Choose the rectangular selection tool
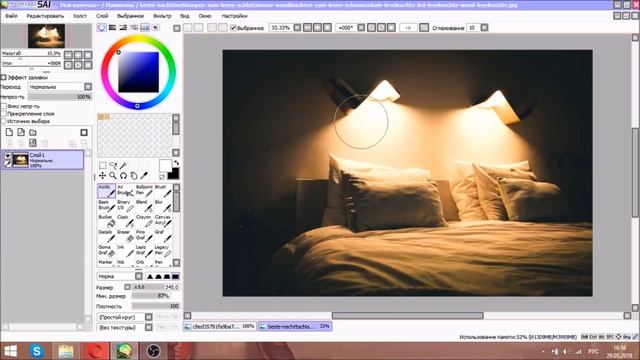 [102, 165]
